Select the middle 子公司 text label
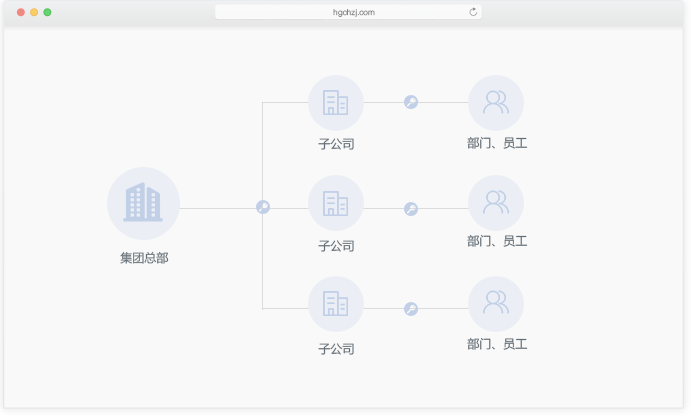The image size is (691, 420). [336, 246]
